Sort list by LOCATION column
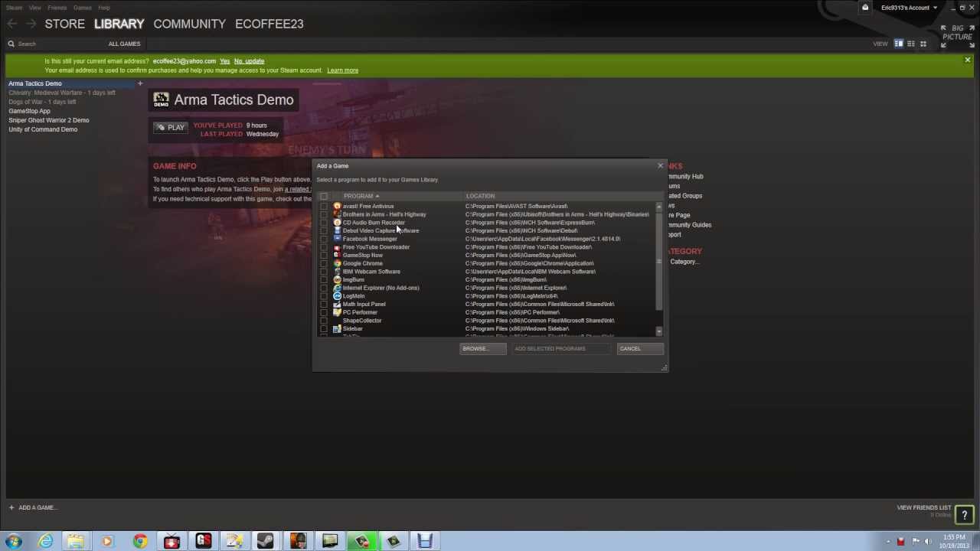Screen dimensions: 980x551 (480, 196)
